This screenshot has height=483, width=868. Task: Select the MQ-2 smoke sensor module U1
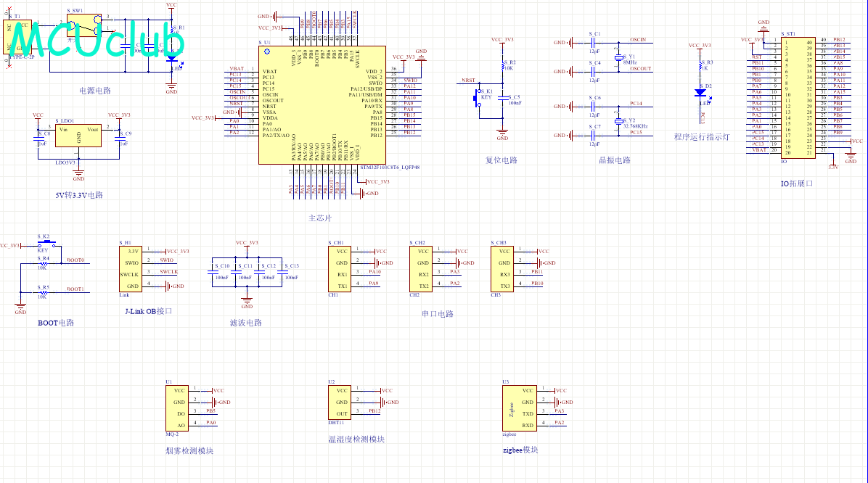[177, 408]
